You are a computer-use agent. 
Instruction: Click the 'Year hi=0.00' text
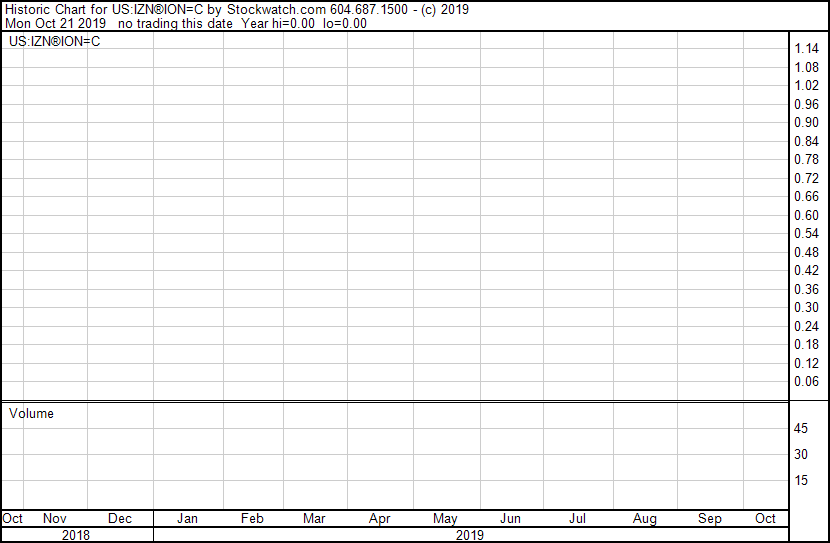click(278, 23)
